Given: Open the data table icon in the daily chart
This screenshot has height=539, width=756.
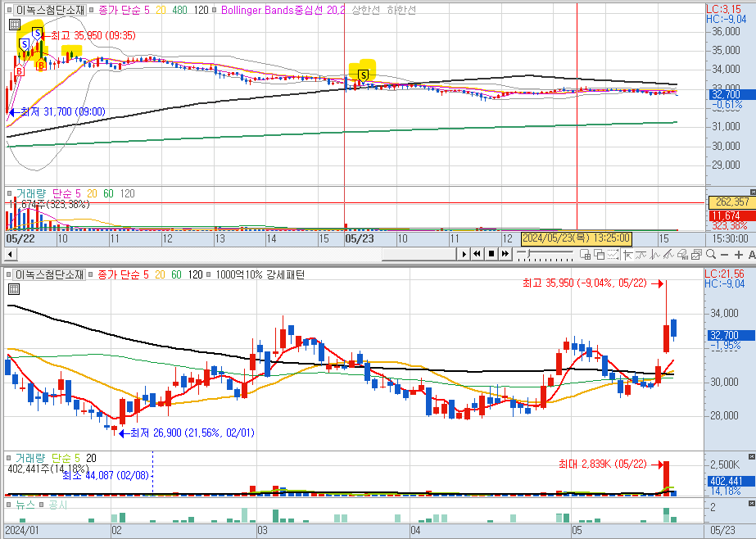Looking at the screenshot, I should click(x=14, y=289).
